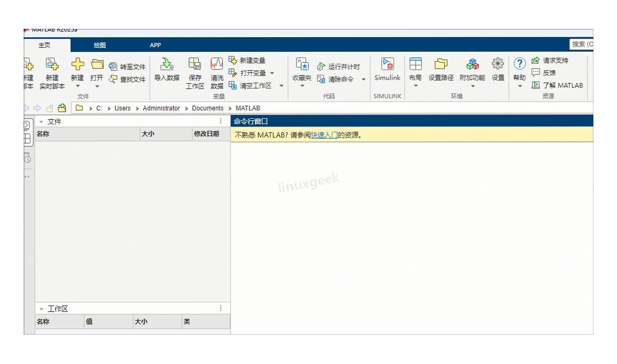The width and height of the screenshot is (617, 364).
Task: Click 了解 MATLAB (Learn MATLAB) button
Action: (x=557, y=85)
